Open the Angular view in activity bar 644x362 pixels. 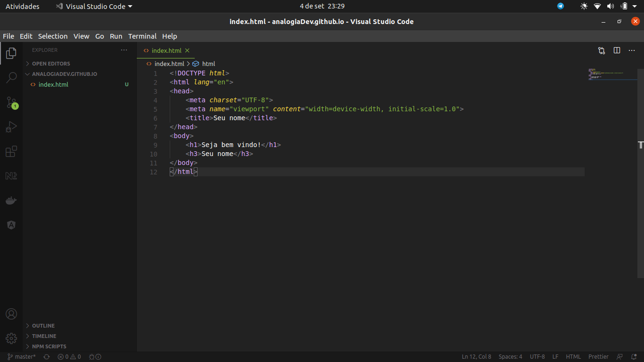[11, 225]
